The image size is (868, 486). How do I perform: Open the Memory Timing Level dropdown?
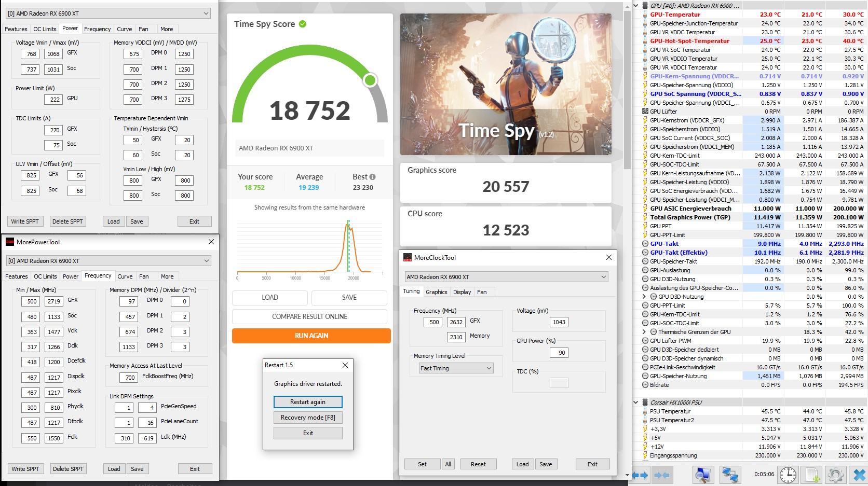[x=456, y=368]
